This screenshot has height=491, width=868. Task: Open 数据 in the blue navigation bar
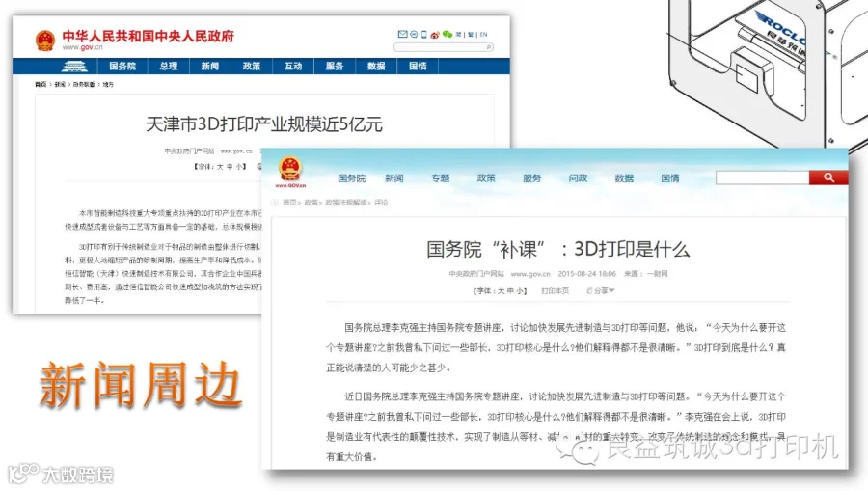(x=376, y=67)
